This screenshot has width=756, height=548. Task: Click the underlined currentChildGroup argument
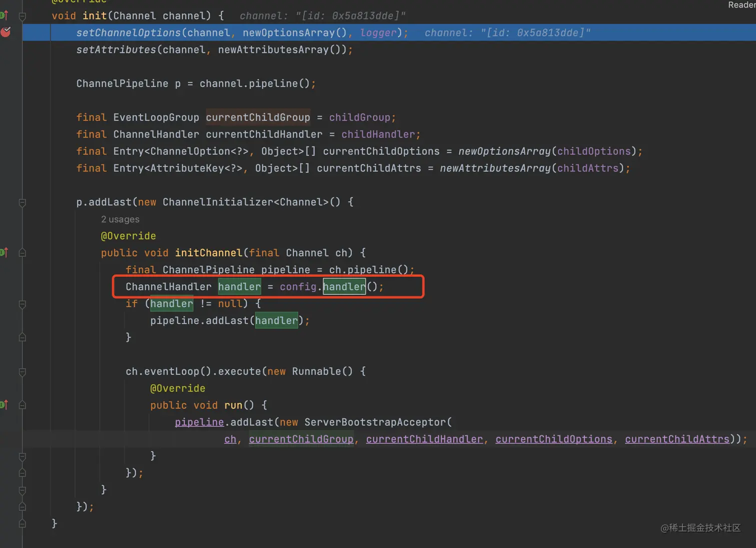pos(301,439)
